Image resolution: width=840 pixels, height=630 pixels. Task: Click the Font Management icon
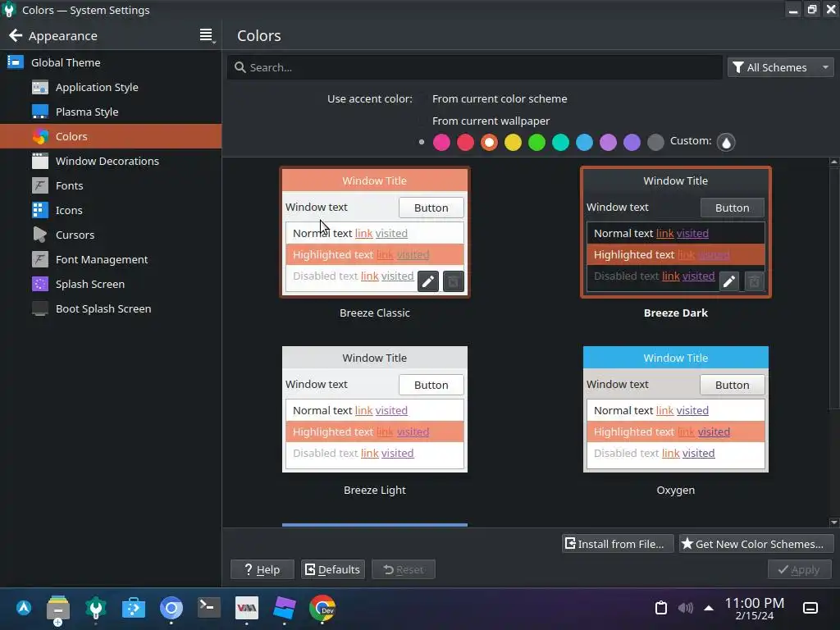(39, 259)
